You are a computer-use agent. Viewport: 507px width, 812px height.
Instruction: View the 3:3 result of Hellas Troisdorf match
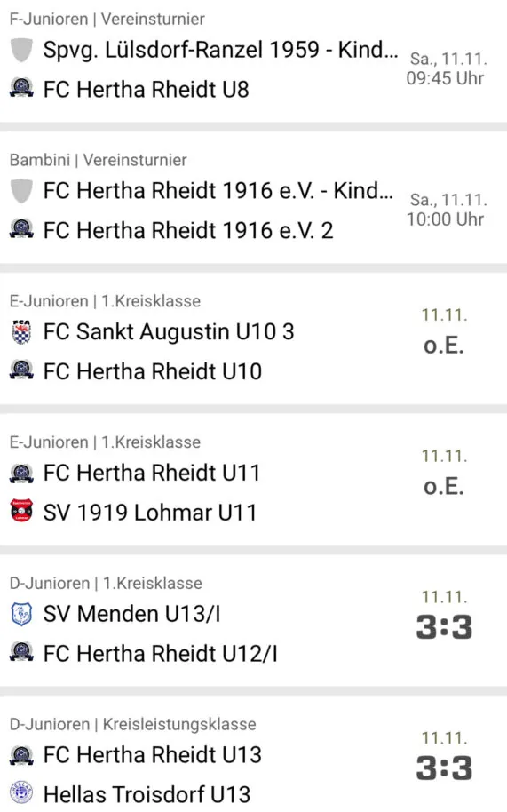pos(444,768)
